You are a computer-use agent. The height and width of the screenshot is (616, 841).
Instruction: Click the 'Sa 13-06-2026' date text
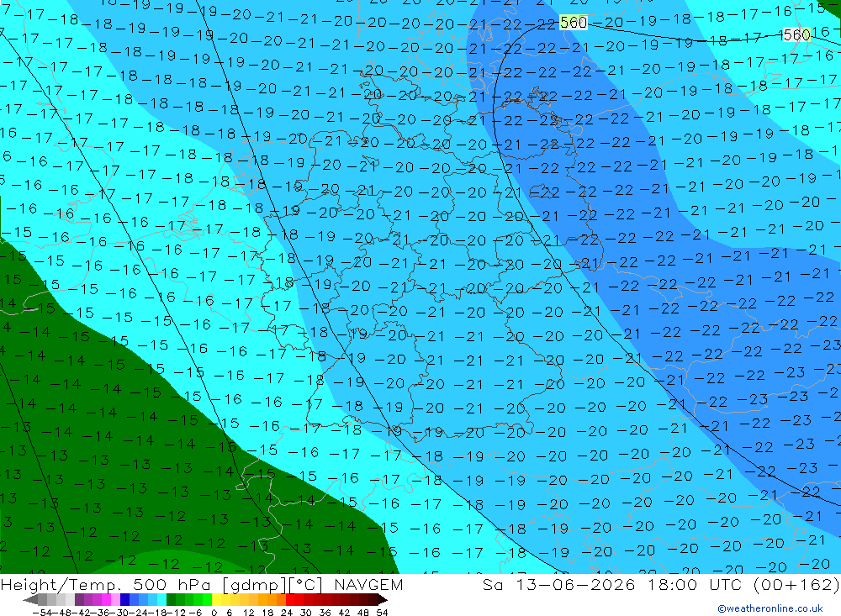point(558,584)
